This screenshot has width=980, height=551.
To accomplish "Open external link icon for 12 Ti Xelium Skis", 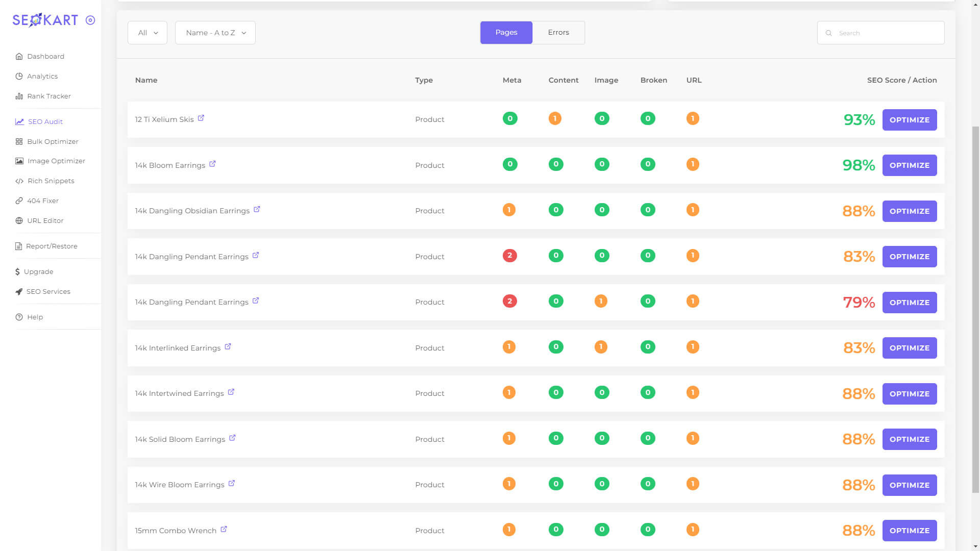I will click(201, 118).
